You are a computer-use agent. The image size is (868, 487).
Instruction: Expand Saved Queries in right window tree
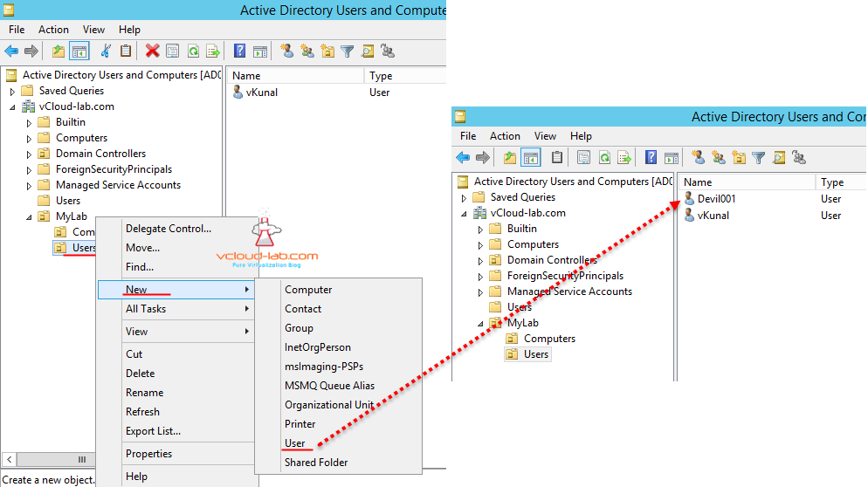tap(464, 197)
